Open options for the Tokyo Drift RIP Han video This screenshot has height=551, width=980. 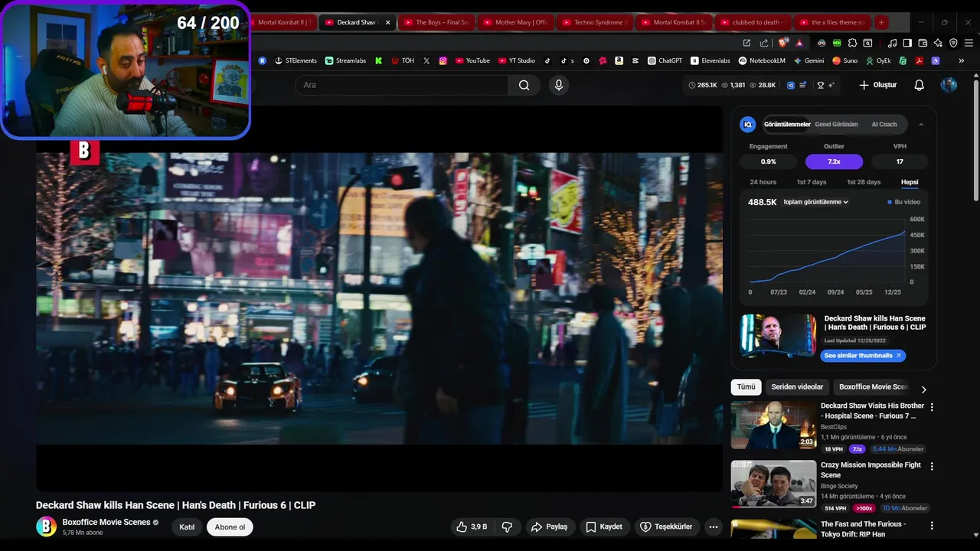[932, 526]
